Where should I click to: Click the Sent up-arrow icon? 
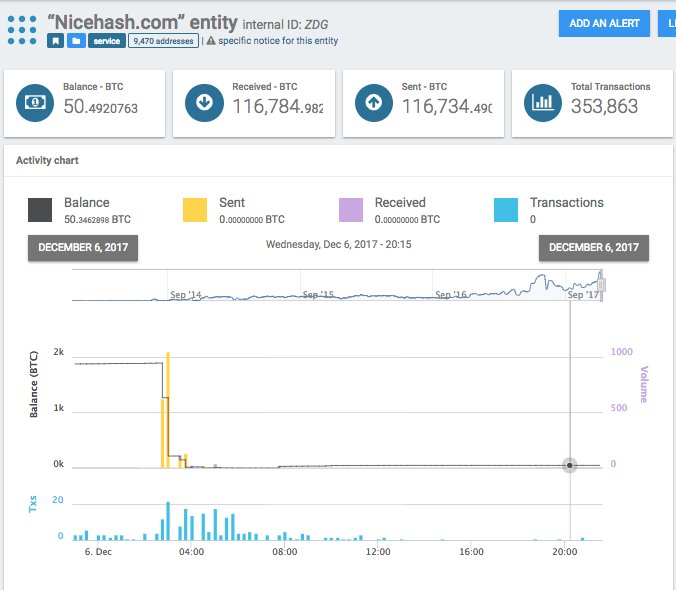tap(374, 103)
